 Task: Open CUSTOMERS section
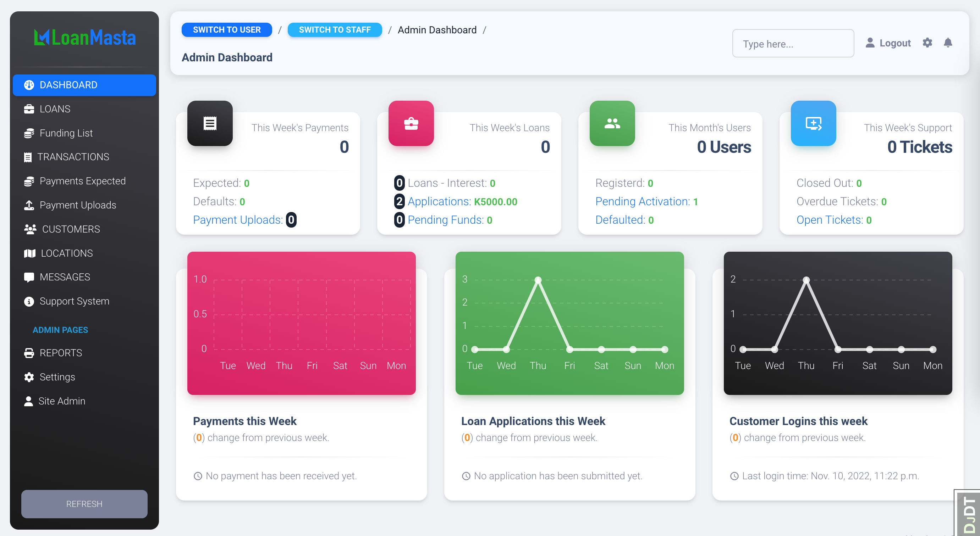(x=84, y=229)
